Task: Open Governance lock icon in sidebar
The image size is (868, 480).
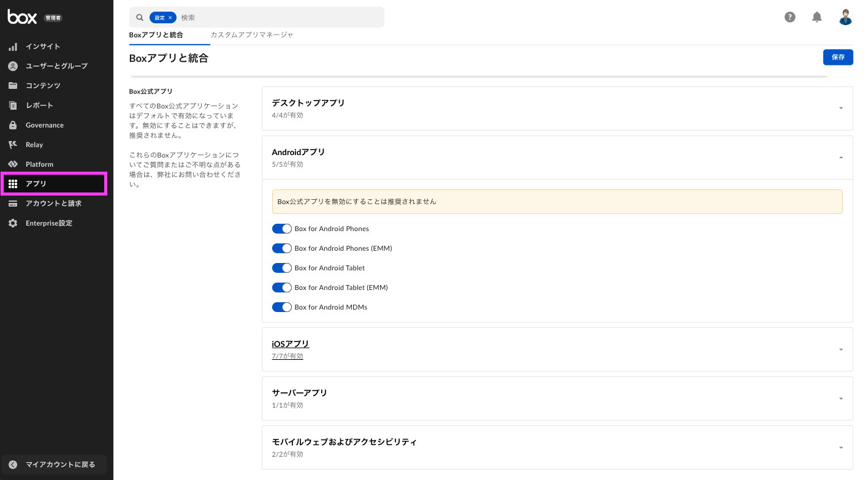Action: click(x=13, y=125)
